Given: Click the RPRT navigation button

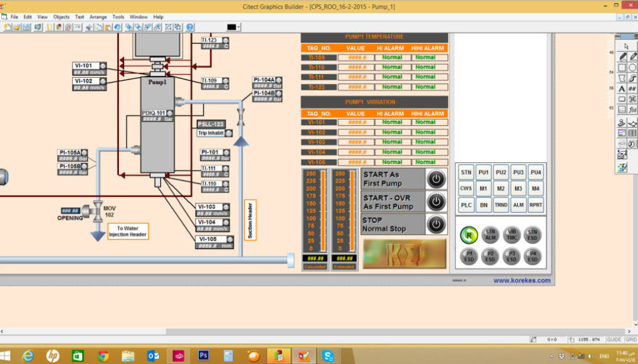Looking at the screenshot, I should pos(535,205).
